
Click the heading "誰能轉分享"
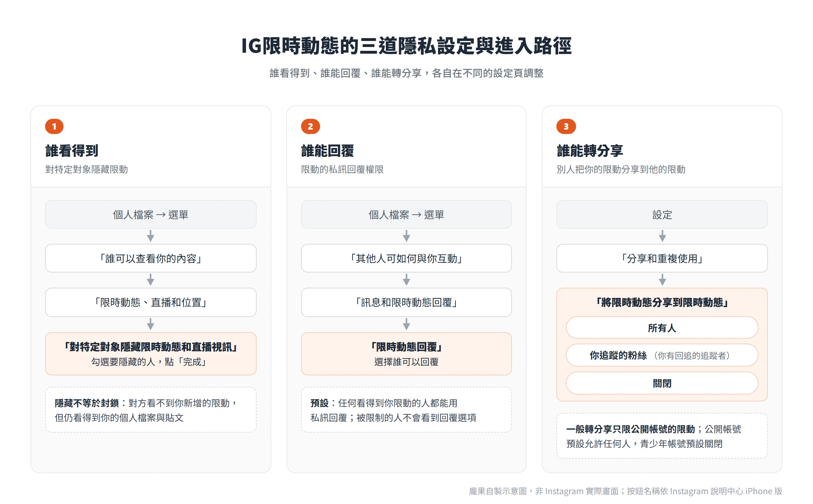590,151
